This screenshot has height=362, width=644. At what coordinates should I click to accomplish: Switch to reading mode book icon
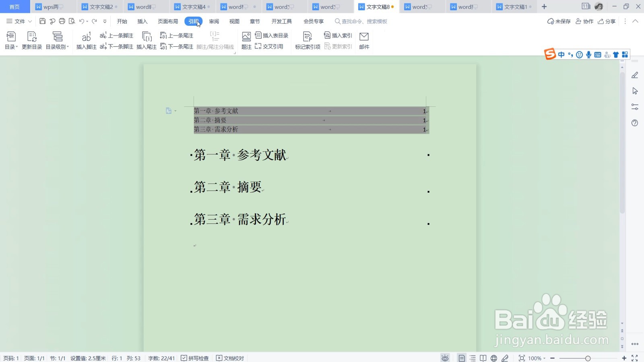(483, 358)
